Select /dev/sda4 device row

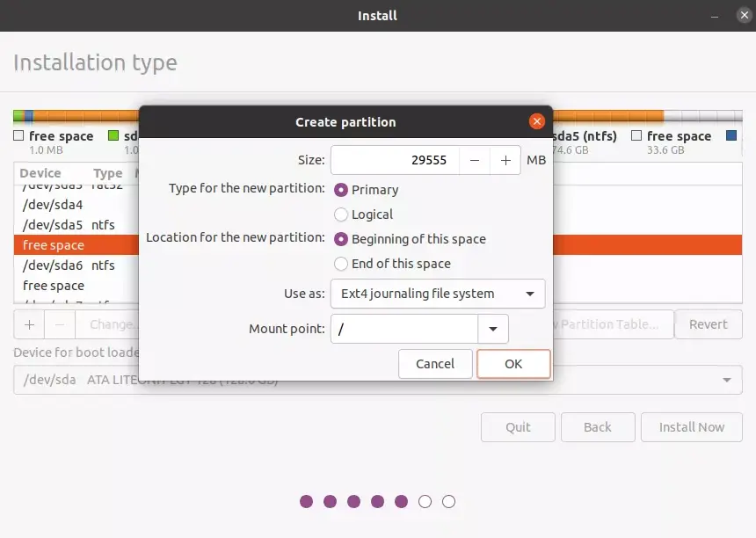click(x=77, y=205)
